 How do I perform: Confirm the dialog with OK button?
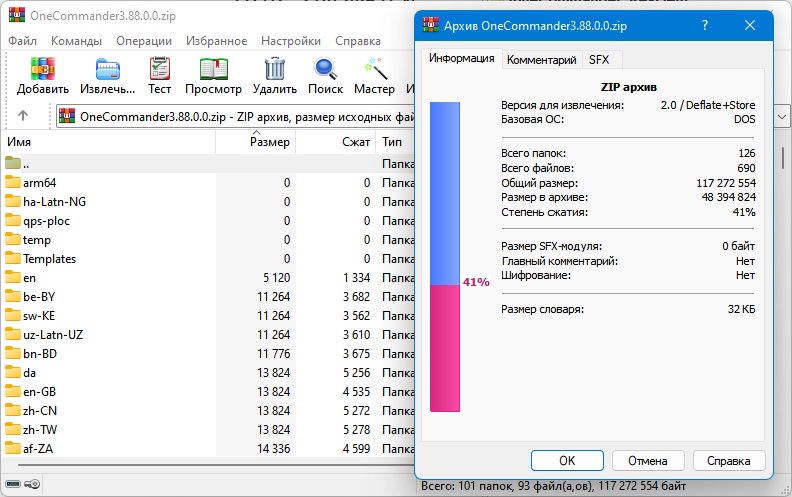(x=567, y=461)
